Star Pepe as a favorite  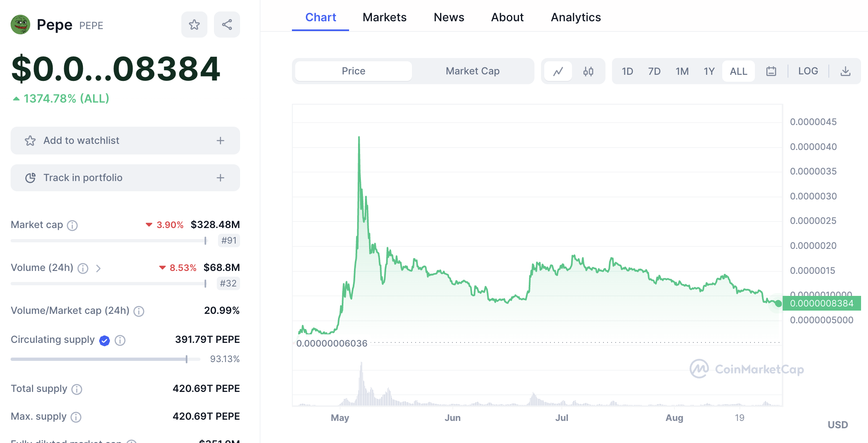pyautogui.click(x=194, y=25)
